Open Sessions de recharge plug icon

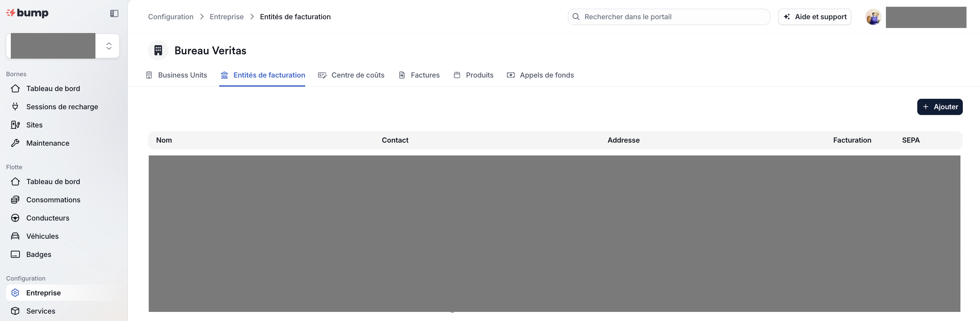click(x=15, y=107)
